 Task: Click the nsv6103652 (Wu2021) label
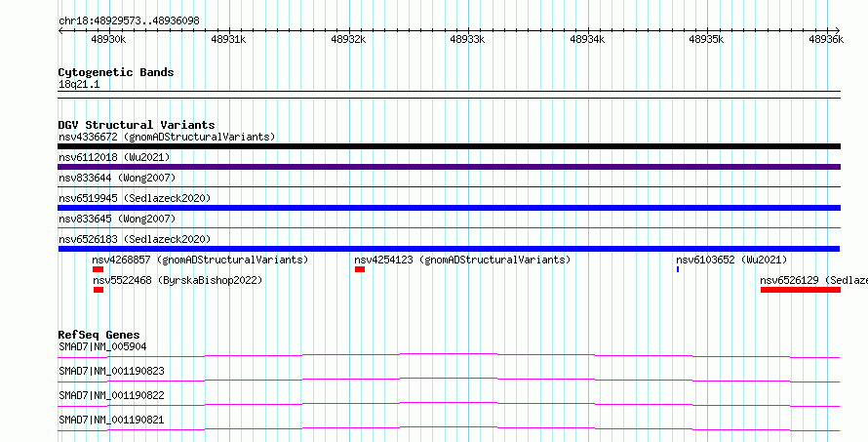731,260
